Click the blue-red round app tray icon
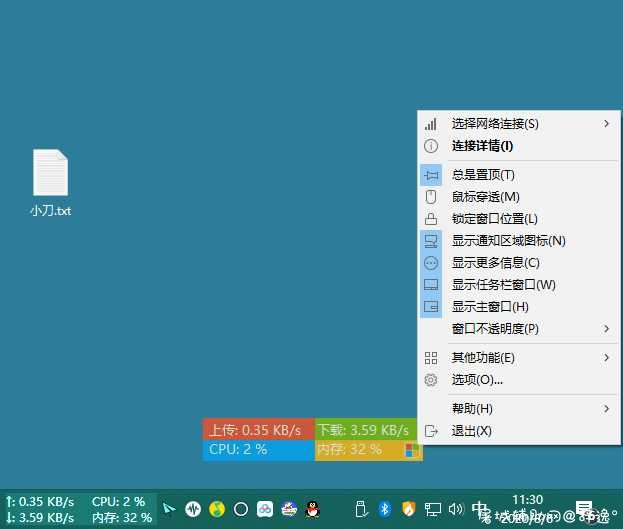This screenshot has width=623, height=529. [289, 509]
